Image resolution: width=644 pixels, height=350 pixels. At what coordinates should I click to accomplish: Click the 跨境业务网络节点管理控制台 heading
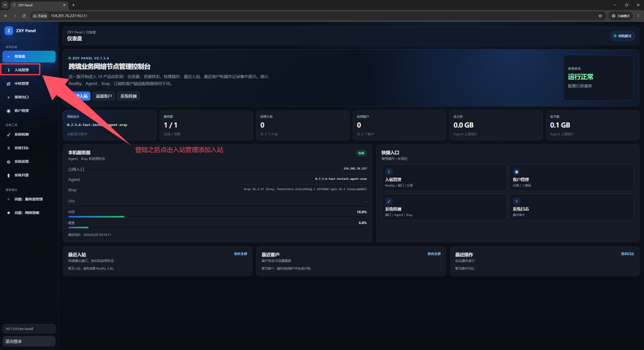coord(109,67)
